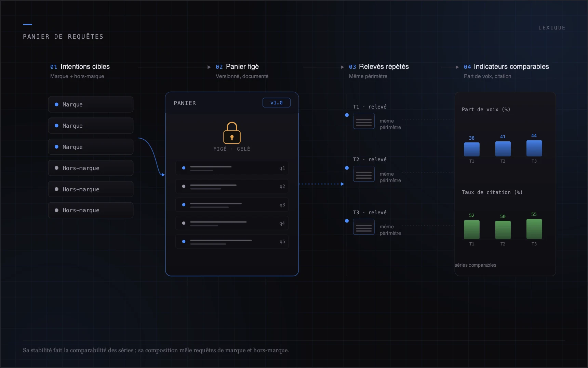This screenshot has height=368, width=588.
Task: Click the Même périmètre subtitle
Action: click(368, 76)
